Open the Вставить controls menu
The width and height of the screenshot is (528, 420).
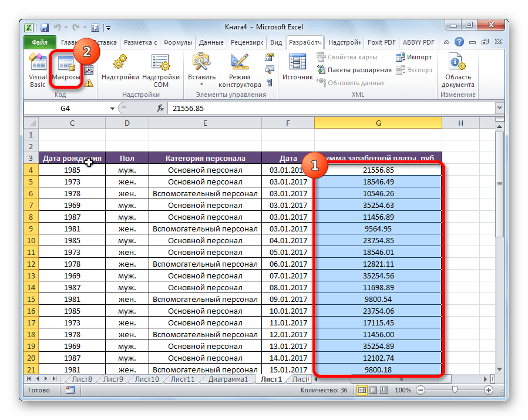pos(201,70)
